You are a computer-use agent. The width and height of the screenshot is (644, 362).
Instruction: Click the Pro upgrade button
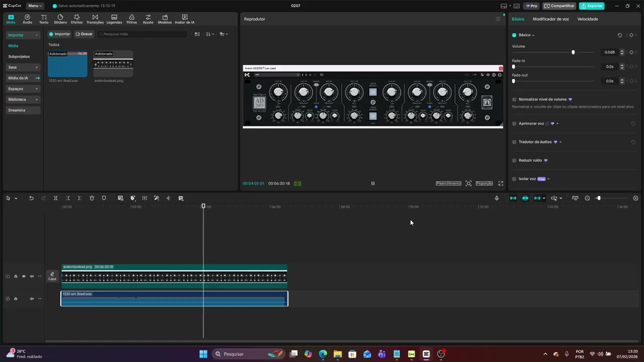[x=532, y=6]
